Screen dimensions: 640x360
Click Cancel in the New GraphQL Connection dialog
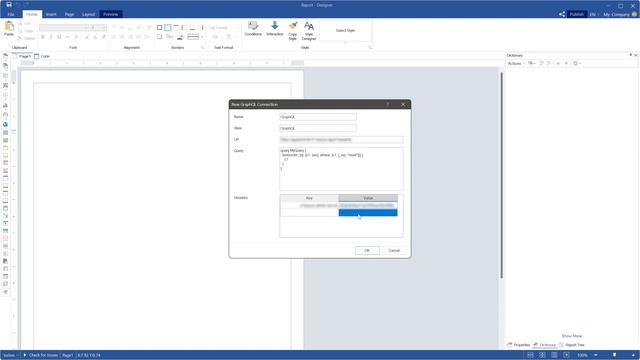click(394, 250)
